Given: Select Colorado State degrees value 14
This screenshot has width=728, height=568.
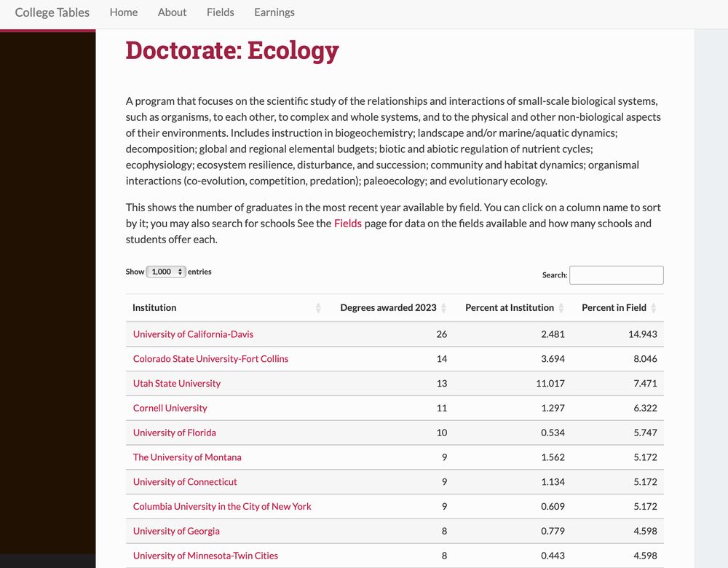Looking at the screenshot, I should (442, 359).
